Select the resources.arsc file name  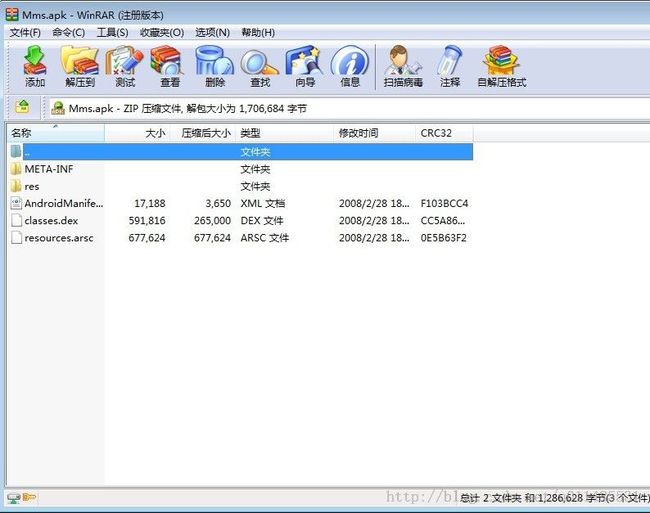click(x=59, y=238)
